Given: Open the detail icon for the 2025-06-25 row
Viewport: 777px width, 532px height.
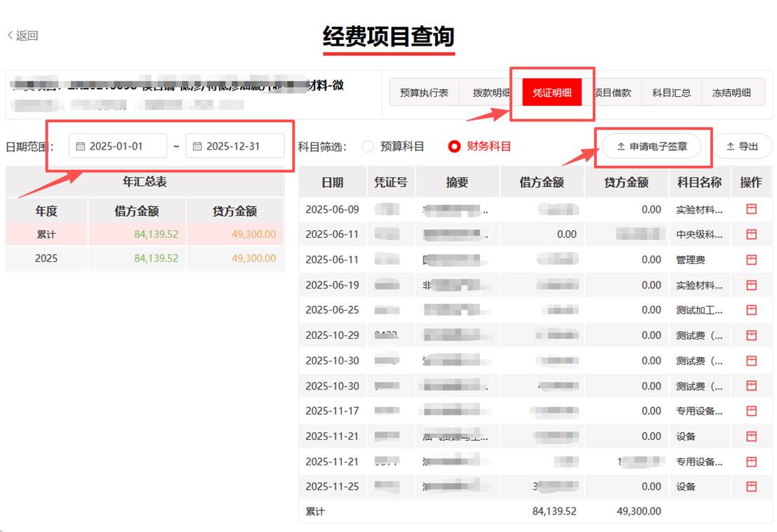Looking at the screenshot, I should pos(751,310).
